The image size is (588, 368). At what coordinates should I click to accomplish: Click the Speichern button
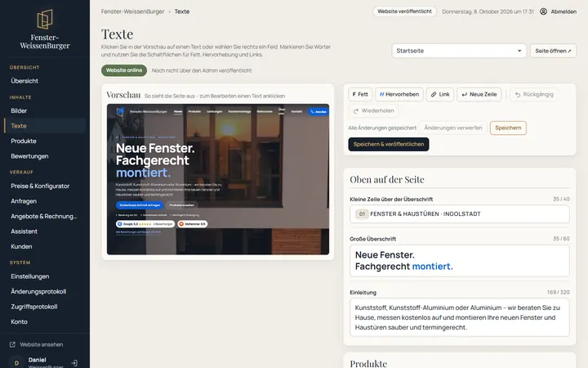click(x=508, y=128)
